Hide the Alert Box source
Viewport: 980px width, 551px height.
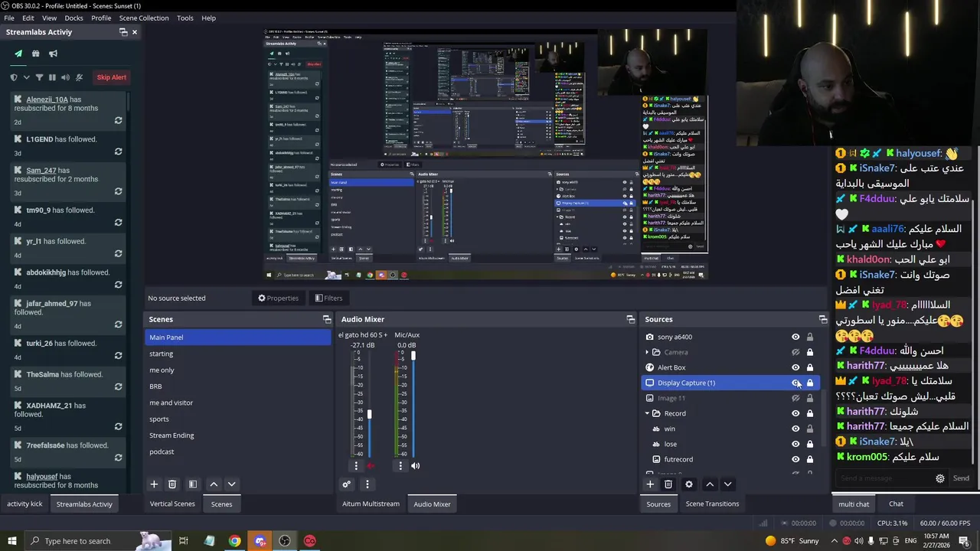(x=795, y=367)
